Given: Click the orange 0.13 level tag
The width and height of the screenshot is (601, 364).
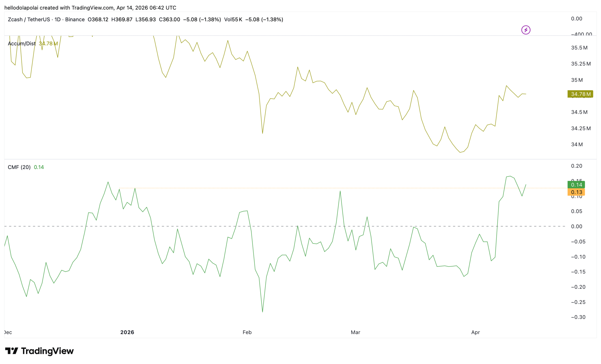Looking at the screenshot, I should 576,192.
